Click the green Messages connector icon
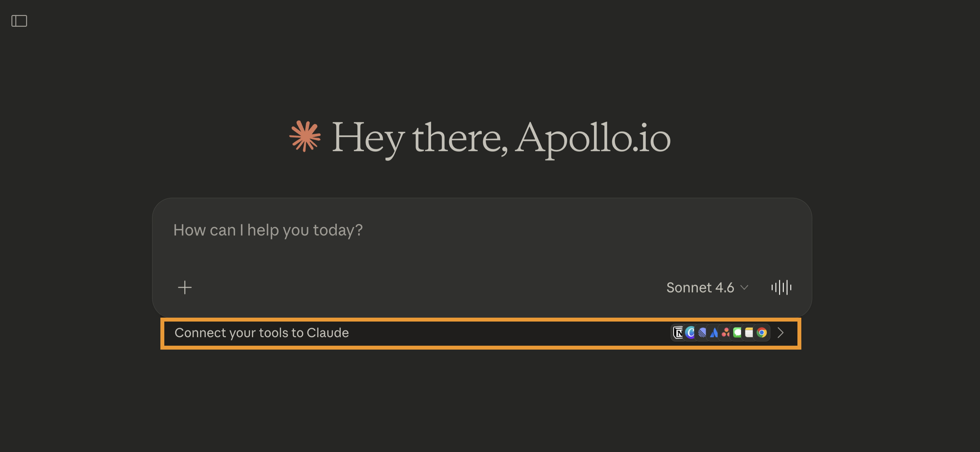 tap(738, 333)
